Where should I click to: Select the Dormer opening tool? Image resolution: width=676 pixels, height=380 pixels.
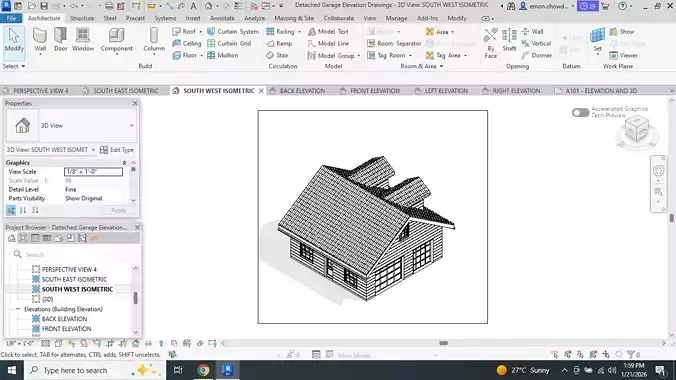[536, 55]
